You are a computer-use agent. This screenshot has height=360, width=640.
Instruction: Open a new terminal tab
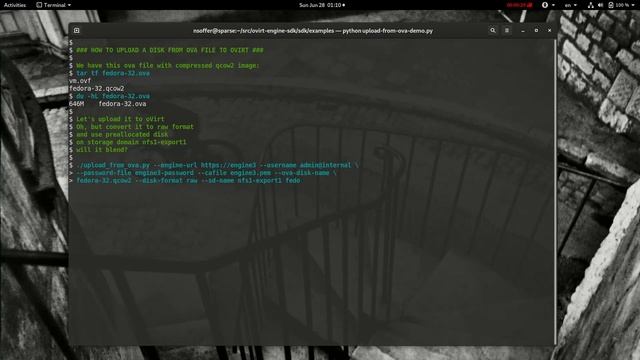tap(76, 30)
